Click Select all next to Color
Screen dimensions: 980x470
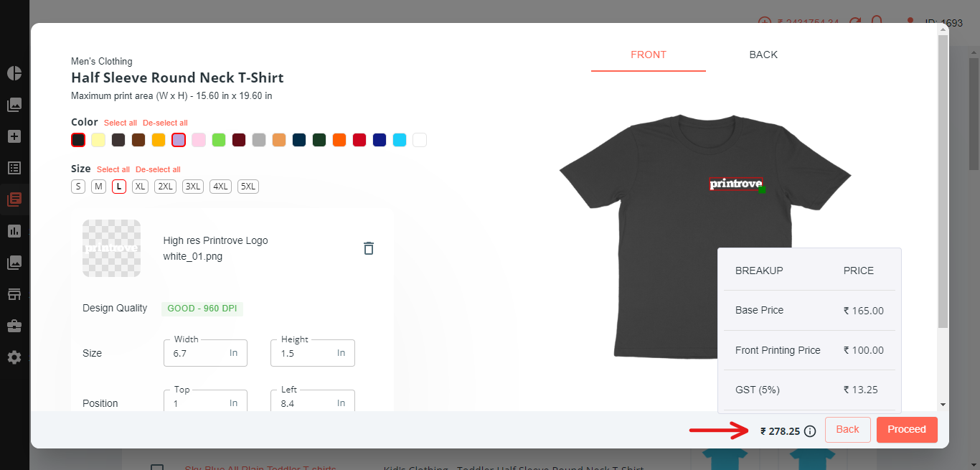pos(121,123)
